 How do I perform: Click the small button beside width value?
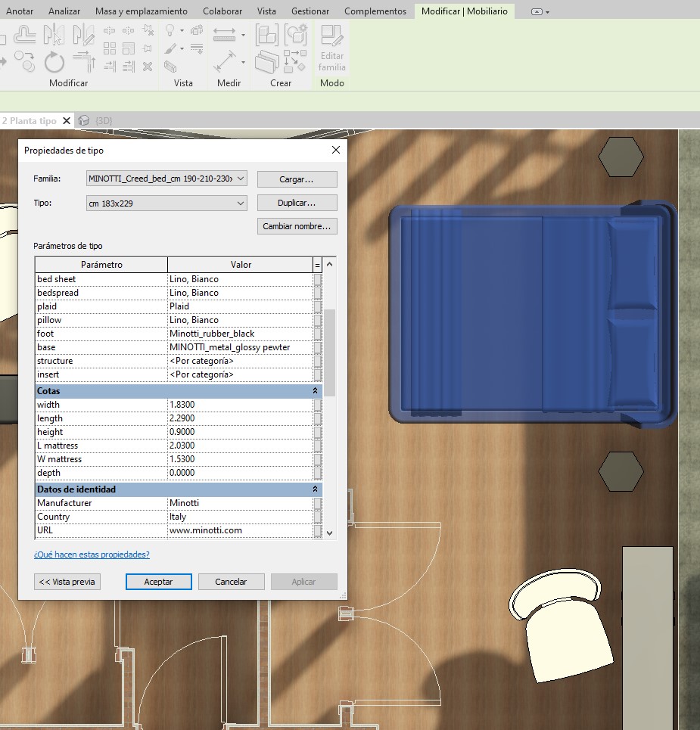[318, 405]
